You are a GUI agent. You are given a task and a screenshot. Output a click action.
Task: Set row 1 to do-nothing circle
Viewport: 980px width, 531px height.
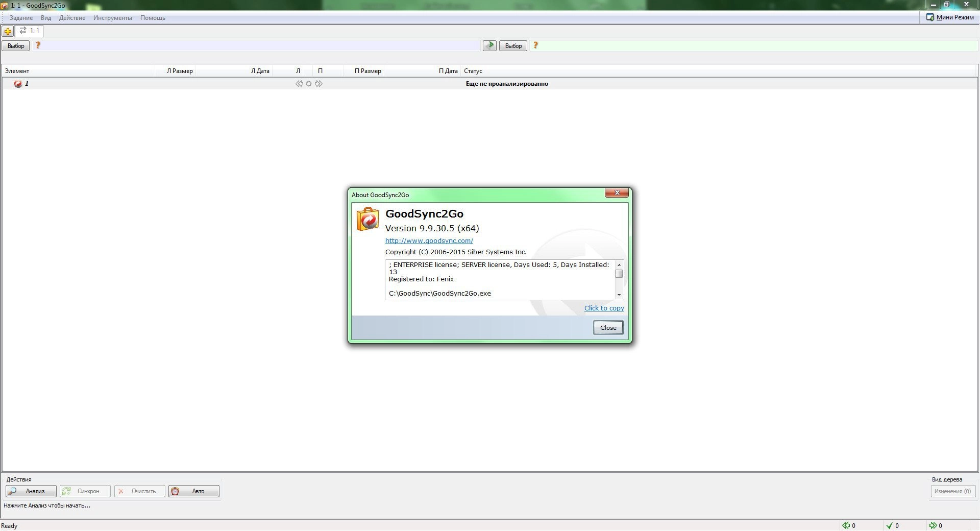point(309,84)
